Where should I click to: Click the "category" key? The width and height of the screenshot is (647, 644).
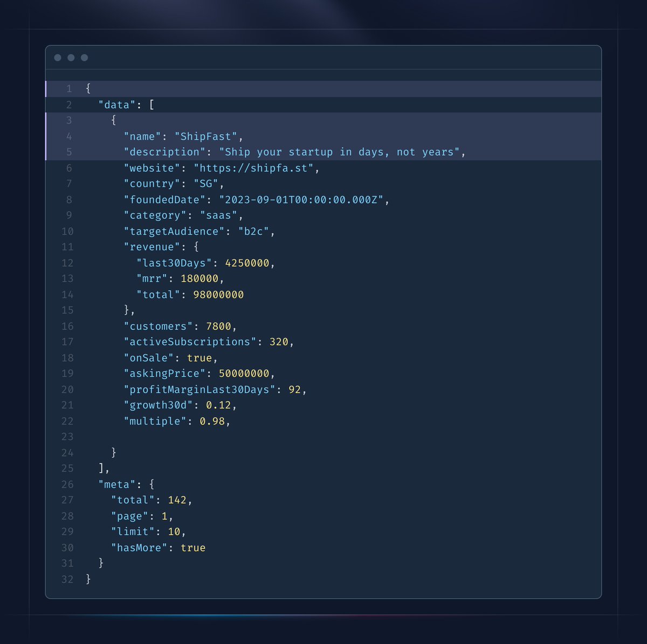155,216
